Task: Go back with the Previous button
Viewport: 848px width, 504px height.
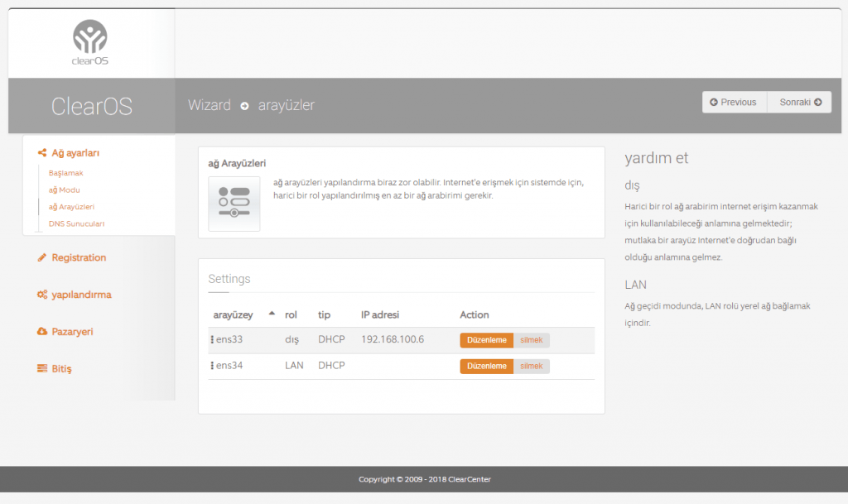Action: pyautogui.click(x=735, y=102)
